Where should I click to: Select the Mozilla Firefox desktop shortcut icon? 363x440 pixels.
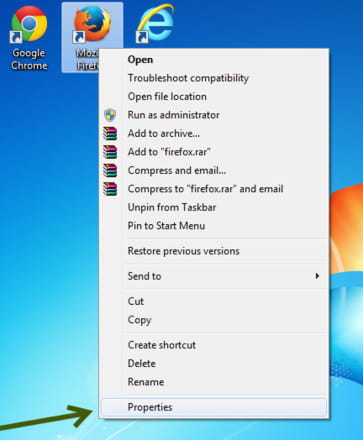click(x=92, y=25)
